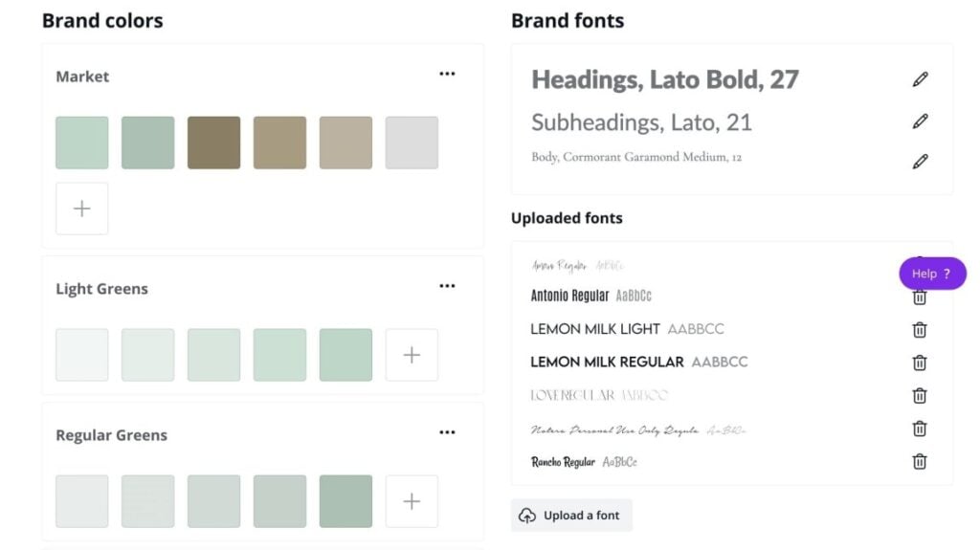Open the purple Help button

[x=932, y=274]
